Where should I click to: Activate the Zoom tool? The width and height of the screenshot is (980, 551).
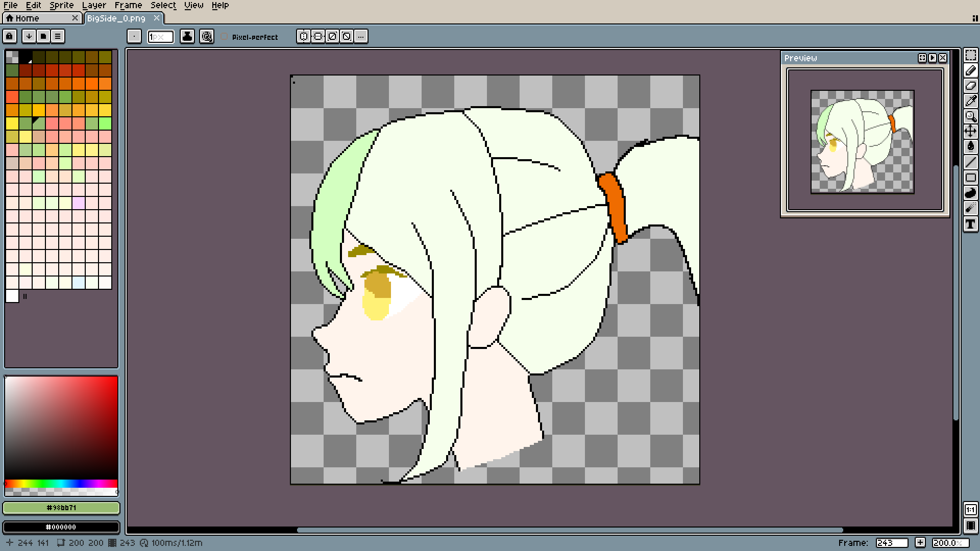tap(970, 116)
